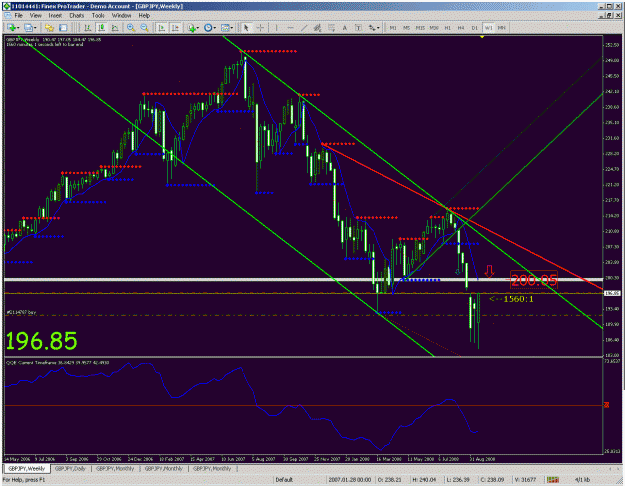Open the File menu
The image size is (625, 486).
pyautogui.click(x=19, y=16)
